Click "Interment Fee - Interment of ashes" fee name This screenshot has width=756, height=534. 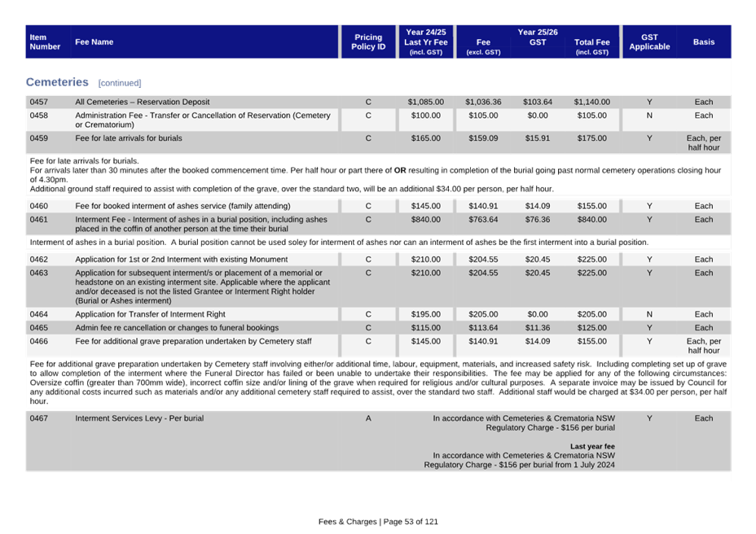[x=201, y=224]
